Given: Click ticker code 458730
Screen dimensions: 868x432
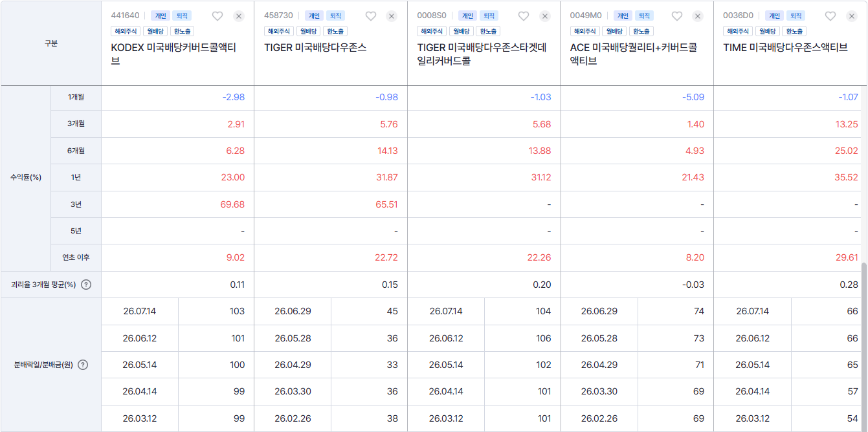Looking at the screenshot, I should point(278,16).
